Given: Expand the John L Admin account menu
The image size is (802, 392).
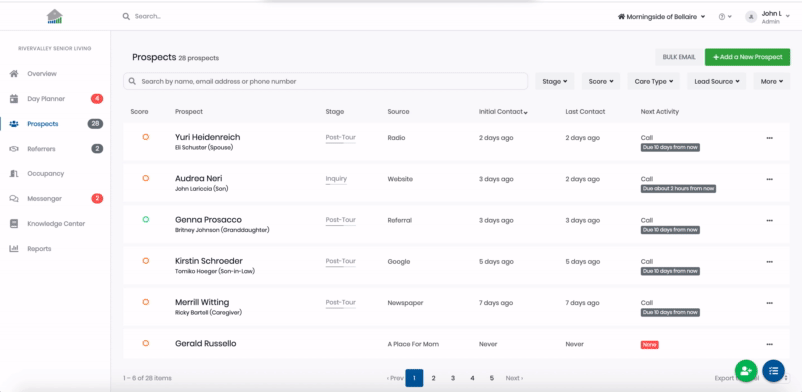Looking at the screenshot, I should coord(768,17).
